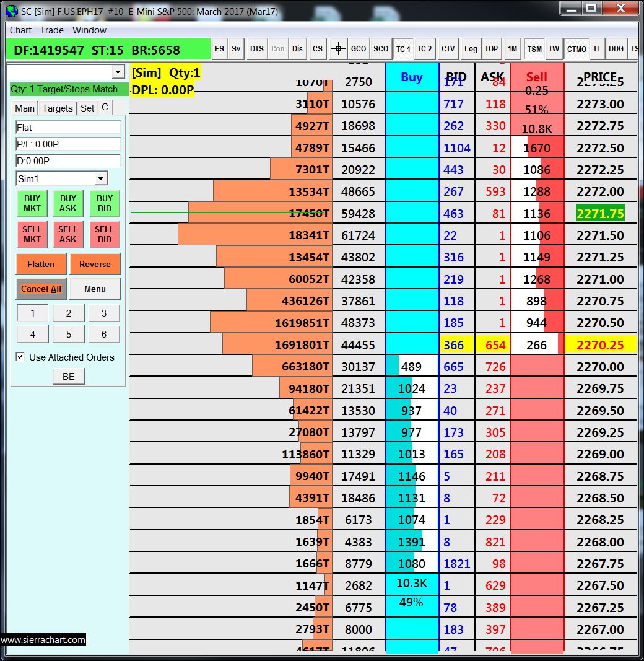The width and height of the screenshot is (644, 661).
Task: Click the Sv toolbar button
Action: click(236, 49)
